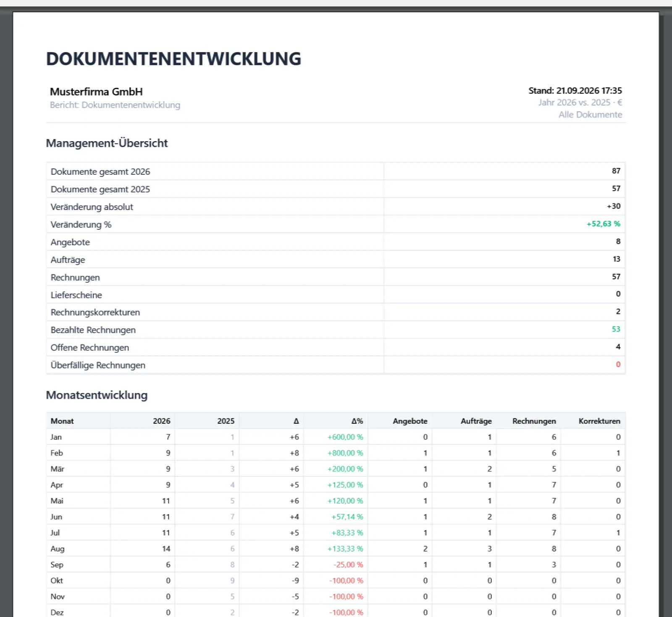Click the -25,00 % value for Sep

pyautogui.click(x=348, y=564)
